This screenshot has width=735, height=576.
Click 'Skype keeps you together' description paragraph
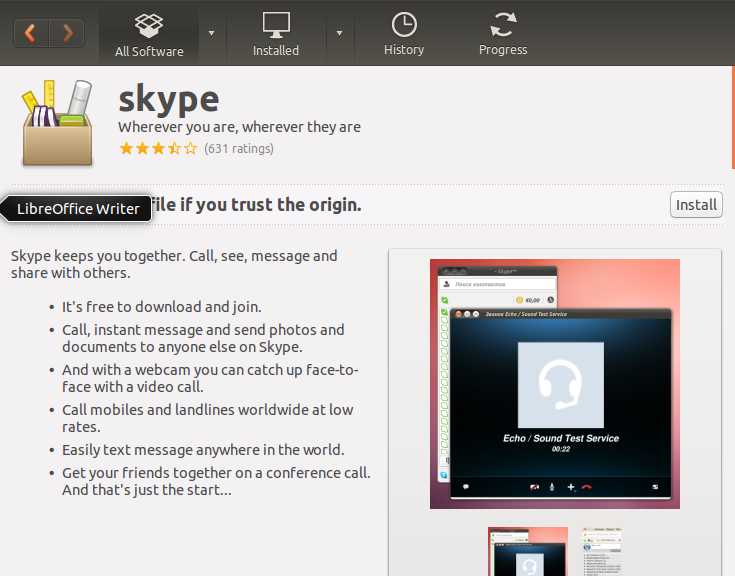coord(174,264)
